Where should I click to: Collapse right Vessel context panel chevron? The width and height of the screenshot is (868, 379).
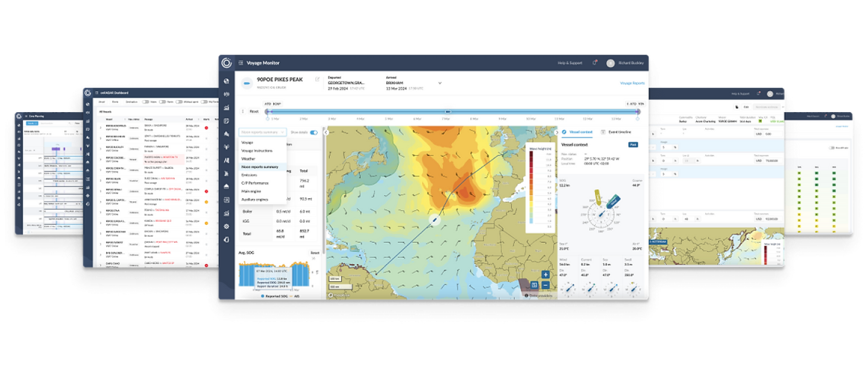[556, 132]
